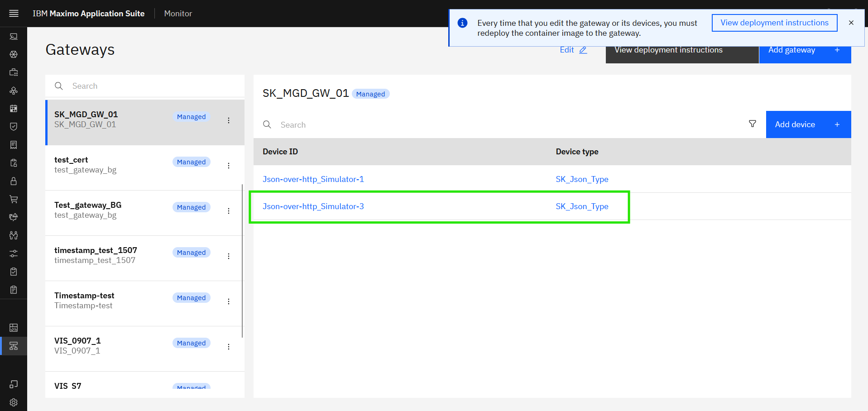Open overflow menu for Timestamp-test gateway

point(229,301)
